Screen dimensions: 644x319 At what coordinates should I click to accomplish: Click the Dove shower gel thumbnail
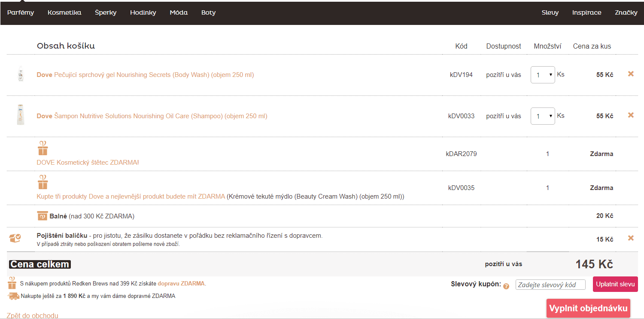pyautogui.click(x=20, y=74)
